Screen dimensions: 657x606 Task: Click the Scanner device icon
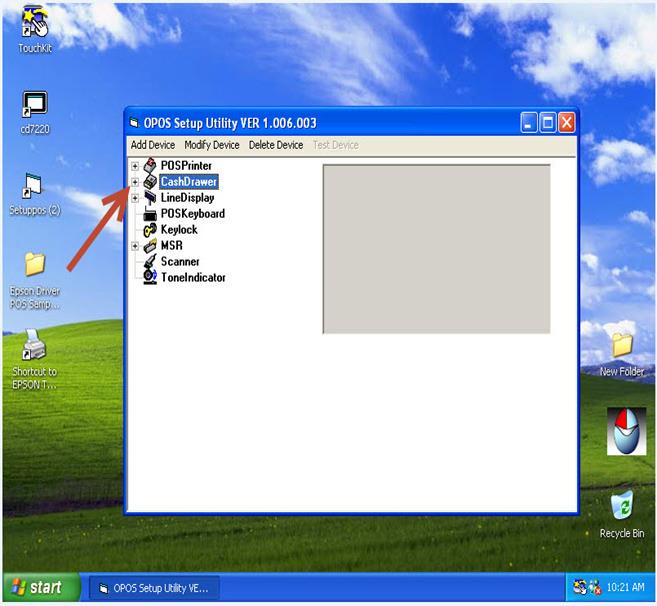coord(150,262)
